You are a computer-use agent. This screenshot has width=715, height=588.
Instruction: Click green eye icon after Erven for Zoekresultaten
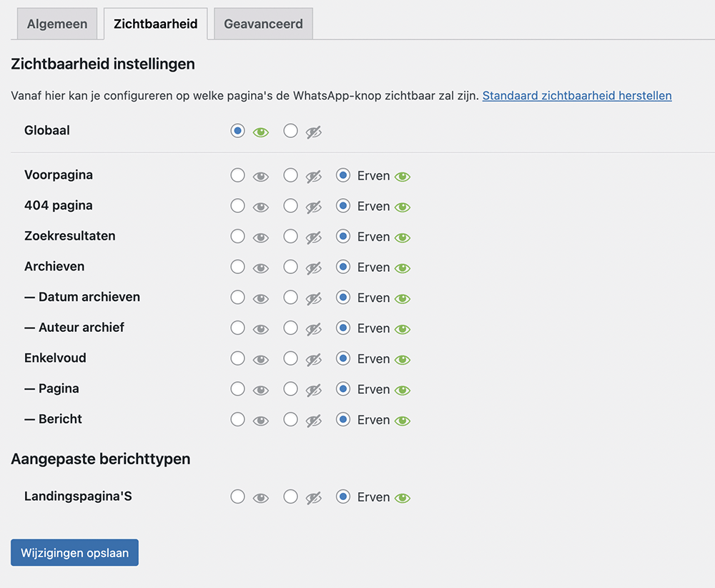point(403,237)
